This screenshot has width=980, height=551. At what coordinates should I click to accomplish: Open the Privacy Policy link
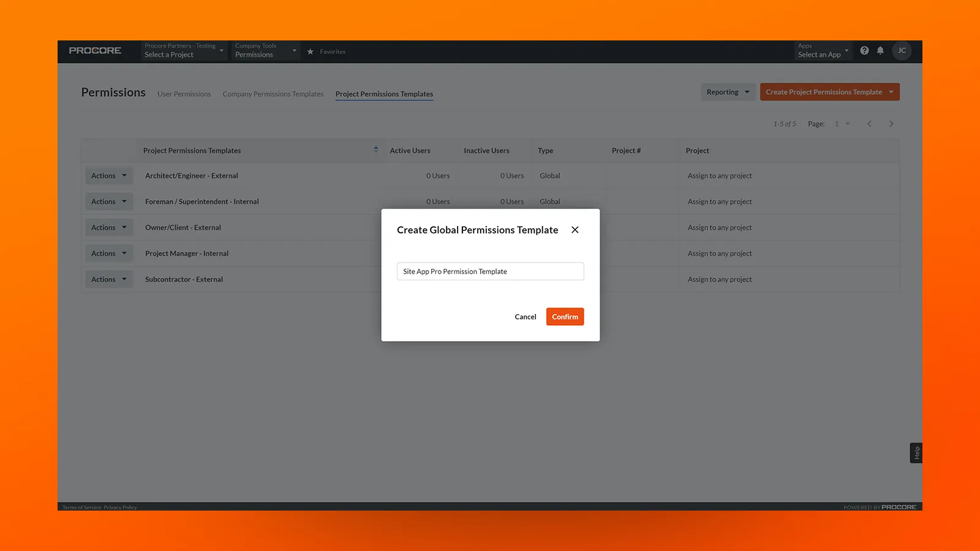click(120, 507)
